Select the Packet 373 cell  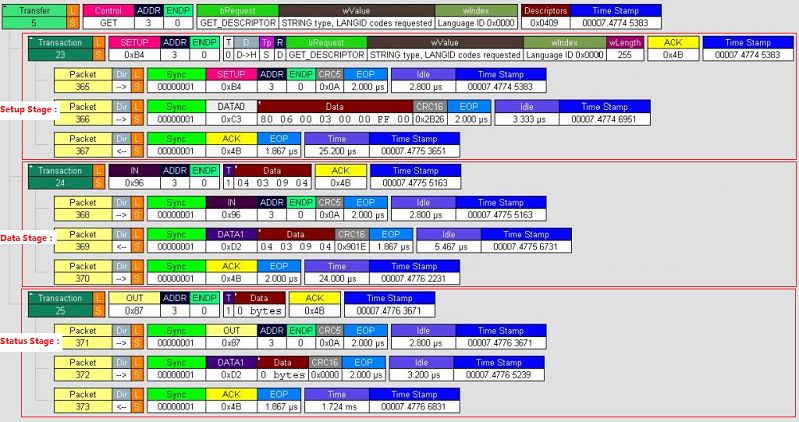(x=81, y=399)
